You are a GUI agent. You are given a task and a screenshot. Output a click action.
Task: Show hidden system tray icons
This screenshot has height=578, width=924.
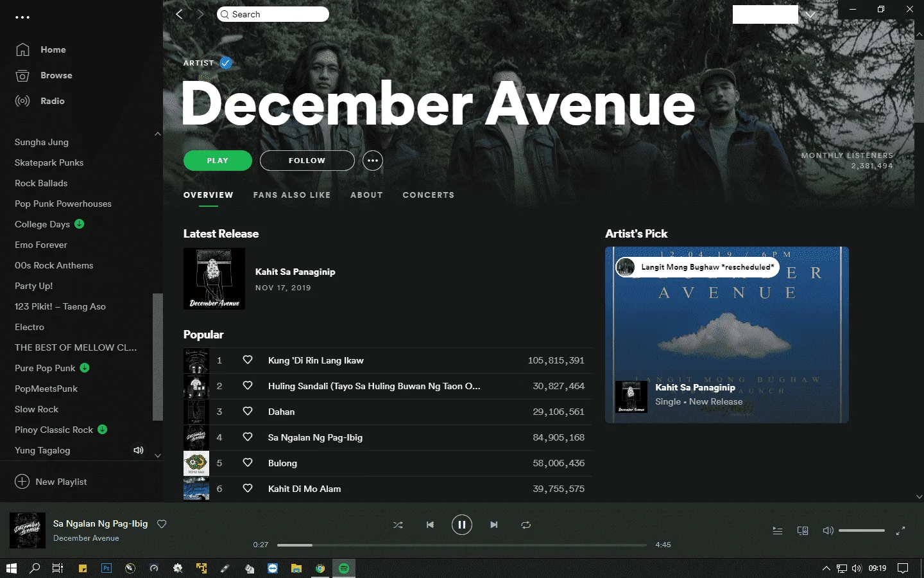[826, 568]
